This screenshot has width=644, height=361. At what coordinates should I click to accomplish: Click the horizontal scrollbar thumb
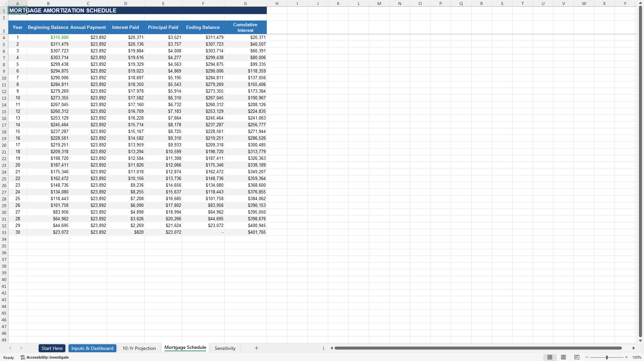[478, 348]
